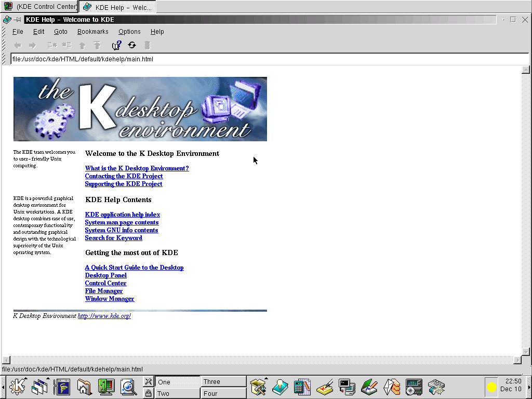The height and width of the screenshot is (399, 532).
Task: Open 'A Quick Start Guide to the Desktop' link
Action: (134, 268)
